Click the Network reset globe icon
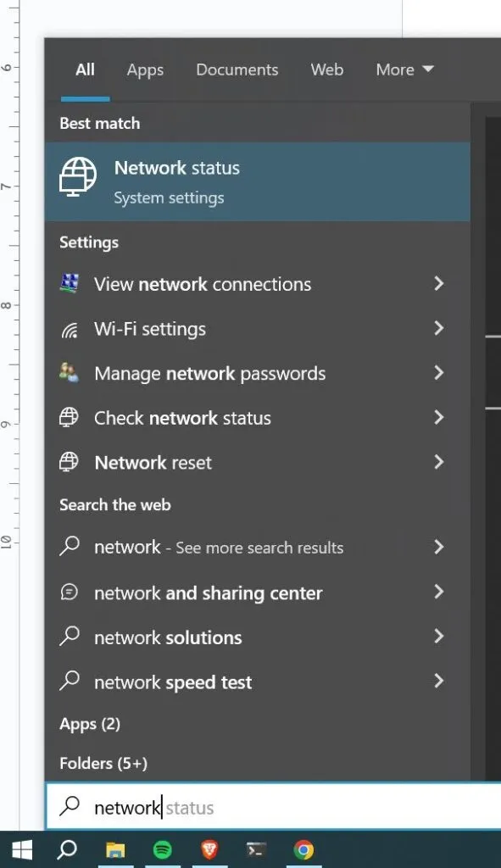The image size is (501, 868). (x=70, y=462)
